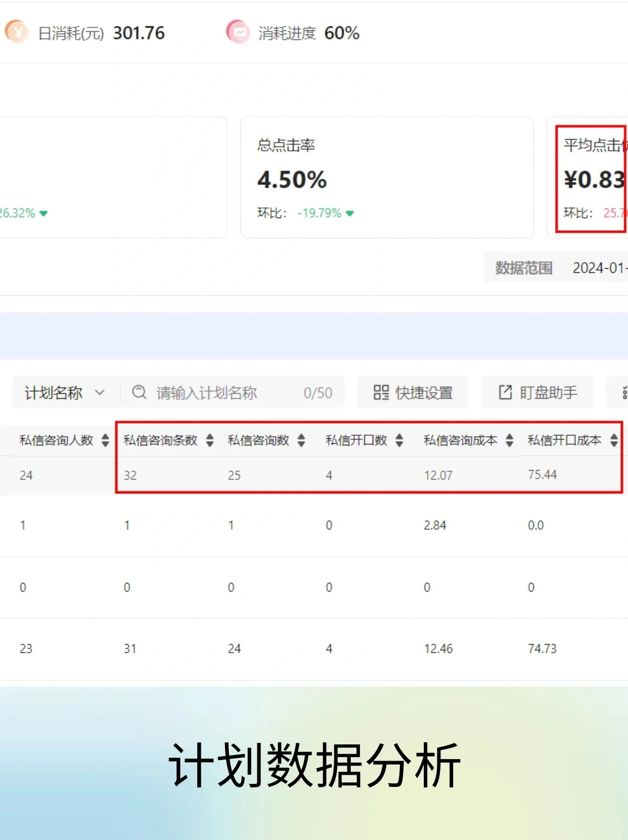Open the 数据范围 date picker
Screen dimensions: 628x840
point(599,268)
